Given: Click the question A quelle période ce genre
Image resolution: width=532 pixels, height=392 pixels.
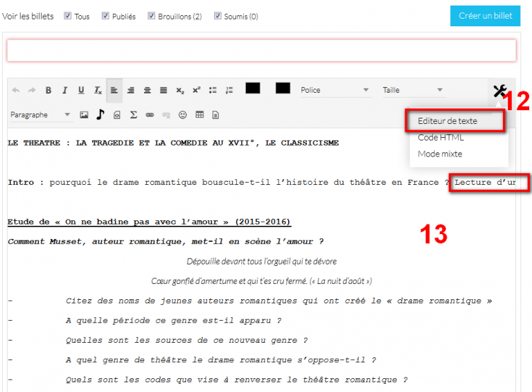Looking at the screenshot, I should [173, 321].
